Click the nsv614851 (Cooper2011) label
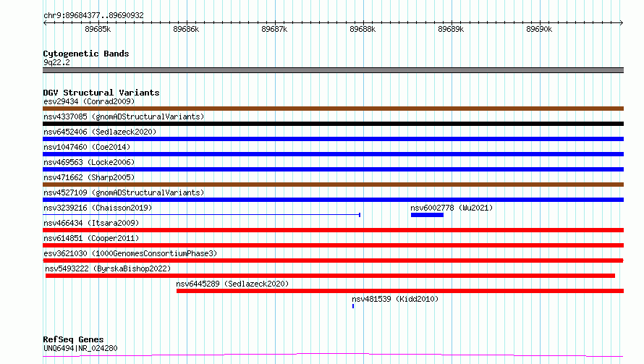 click(x=91, y=238)
